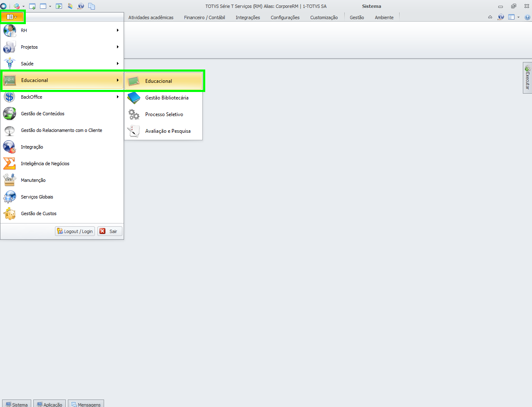Click the globe icon in quick toolbar
The image size is (532, 407).
click(81, 6)
